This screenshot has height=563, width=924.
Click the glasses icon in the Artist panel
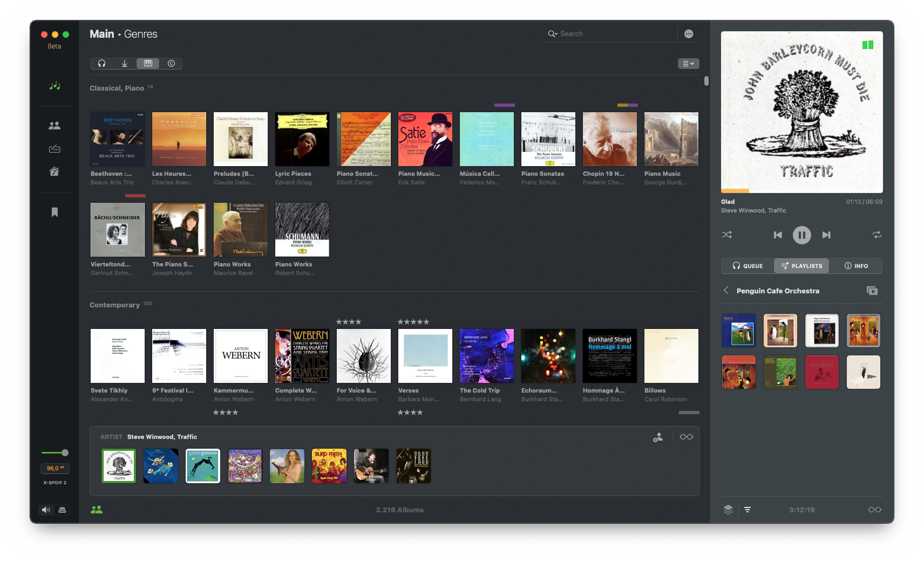point(687,437)
